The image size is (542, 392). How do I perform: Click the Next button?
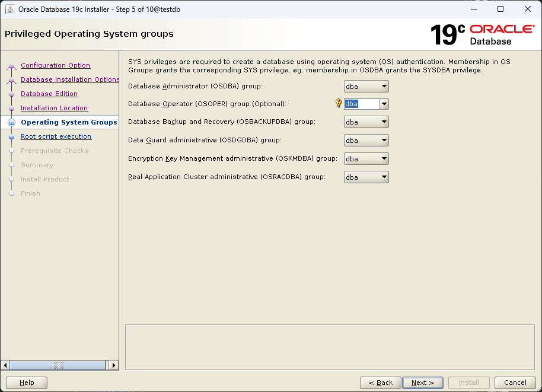coord(423,383)
